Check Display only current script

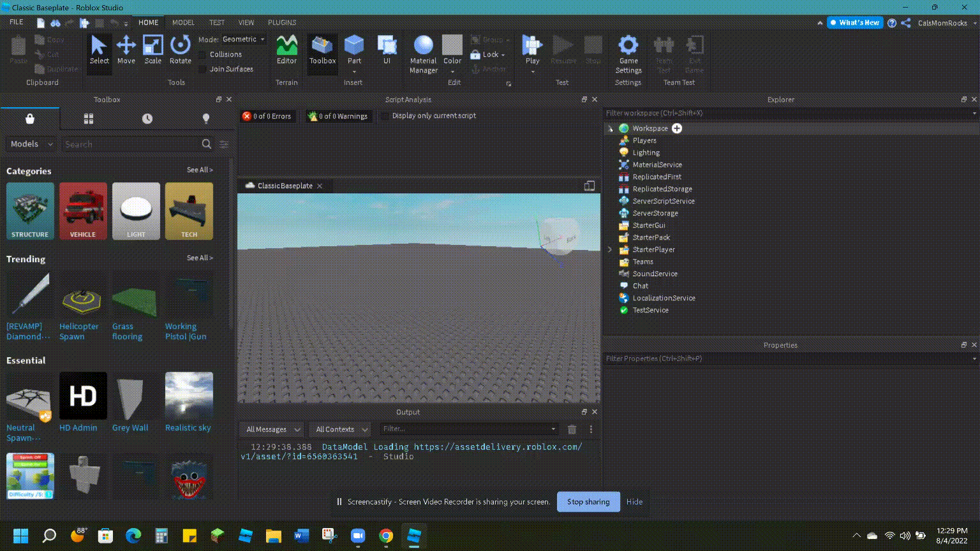click(385, 115)
